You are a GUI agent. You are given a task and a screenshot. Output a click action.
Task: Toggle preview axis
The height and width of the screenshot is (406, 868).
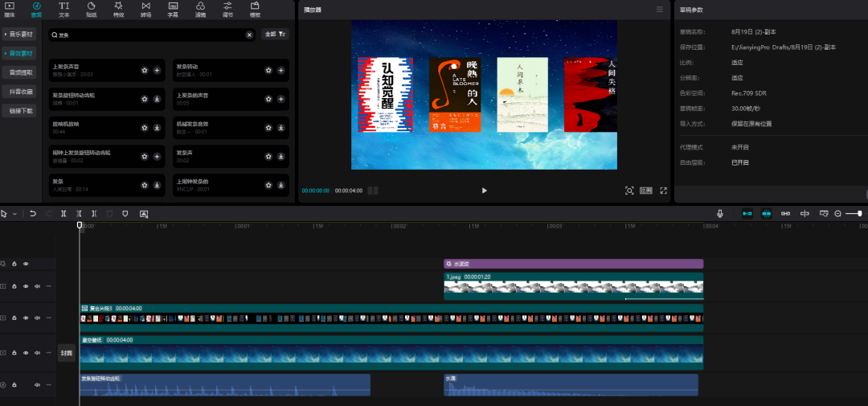tap(805, 213)
